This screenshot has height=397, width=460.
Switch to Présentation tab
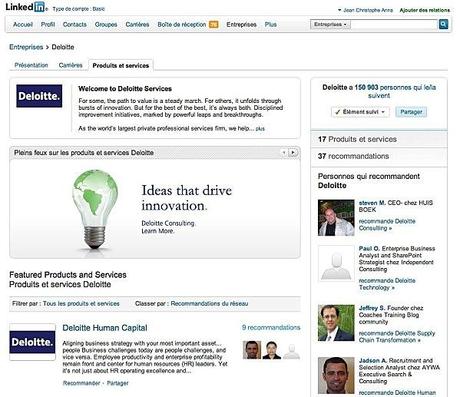(31, 65)
